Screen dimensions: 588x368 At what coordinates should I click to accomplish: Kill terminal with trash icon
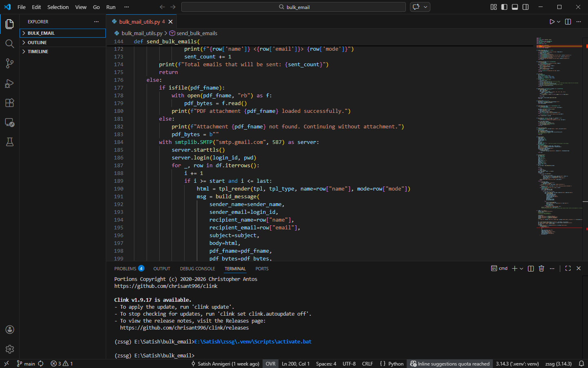[x=541, y=269]
